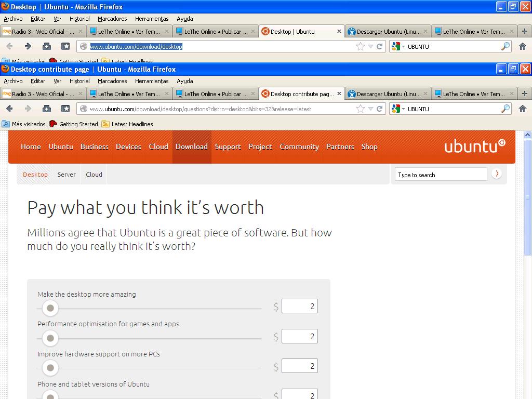
Task: Open the Desktop sub-navigation link
Action: coord(35,175)
